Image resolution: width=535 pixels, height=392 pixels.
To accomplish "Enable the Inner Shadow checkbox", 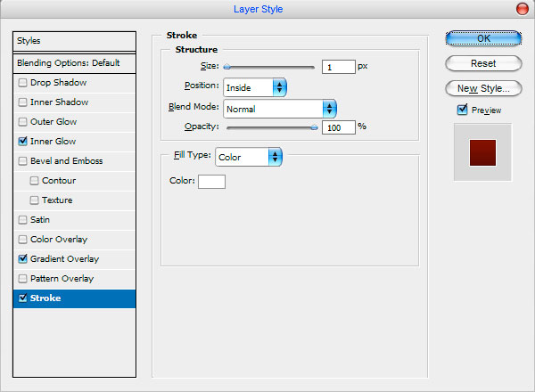I will click(22, 102).
